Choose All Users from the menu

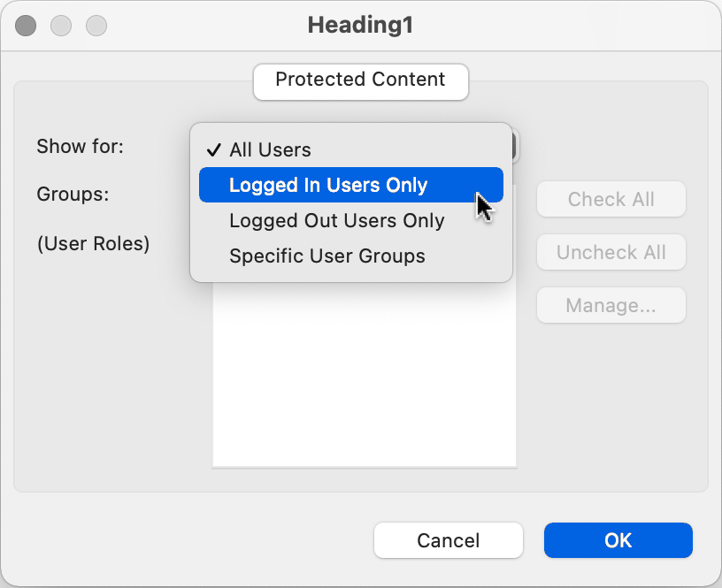270,150
